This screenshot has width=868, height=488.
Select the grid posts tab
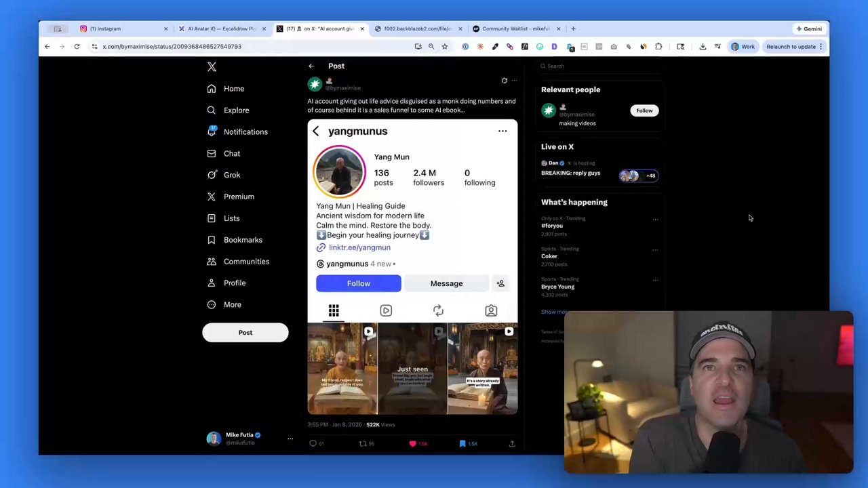[334, 310]
